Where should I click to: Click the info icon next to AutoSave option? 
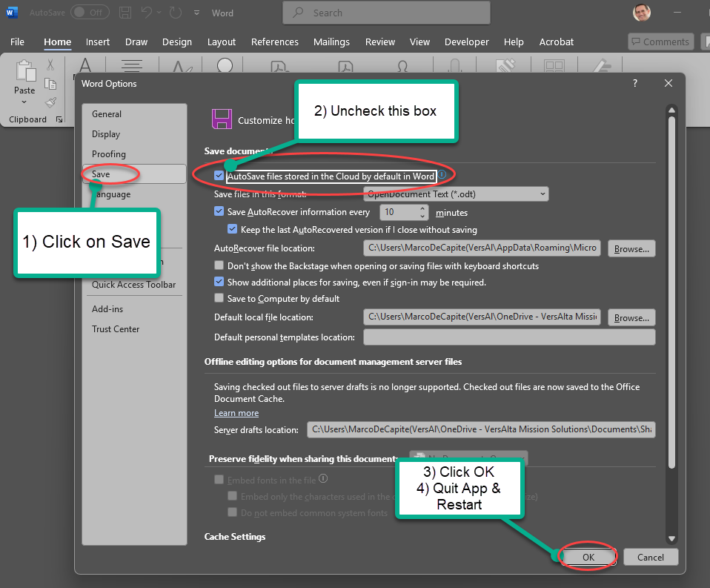(442, 174)
